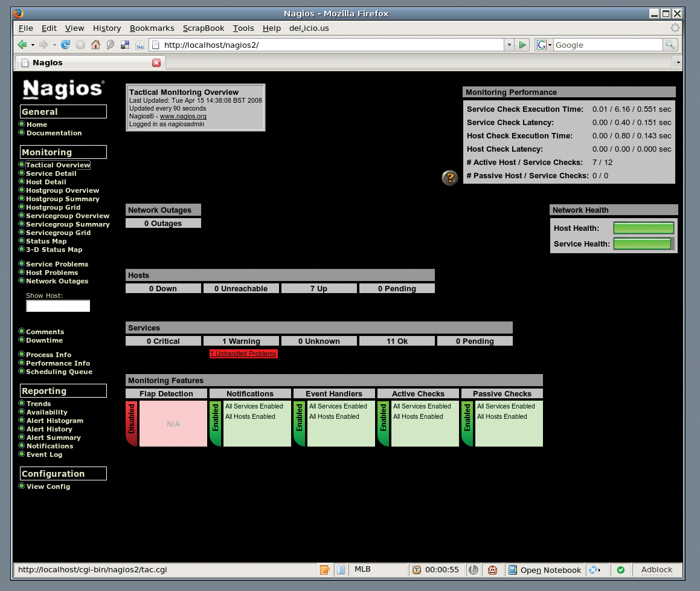Open the ScrapBook menu
This screenshot has height=591, width=700.
tap(204, 28)
